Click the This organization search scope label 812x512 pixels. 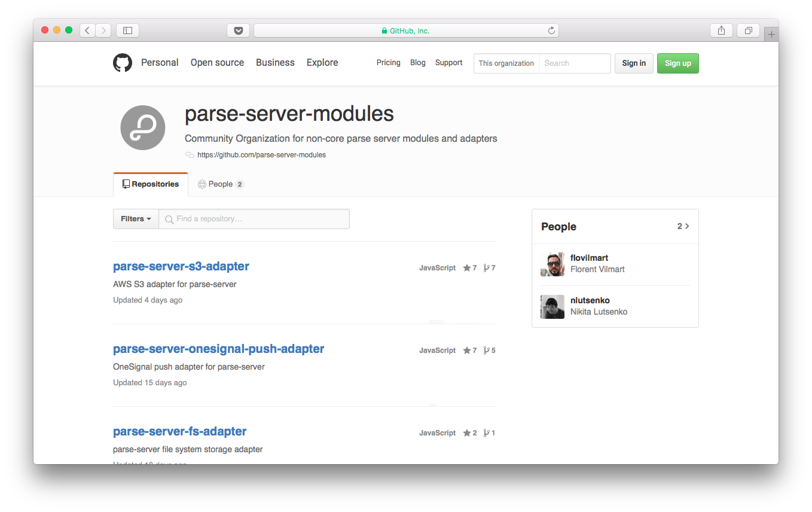506,63
